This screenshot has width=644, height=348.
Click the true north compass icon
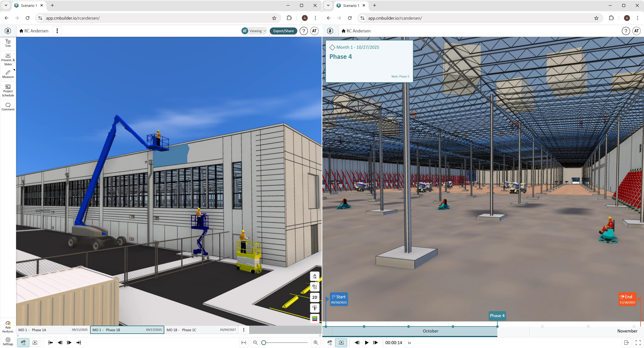pyautogui.click(x=314, y=276)
